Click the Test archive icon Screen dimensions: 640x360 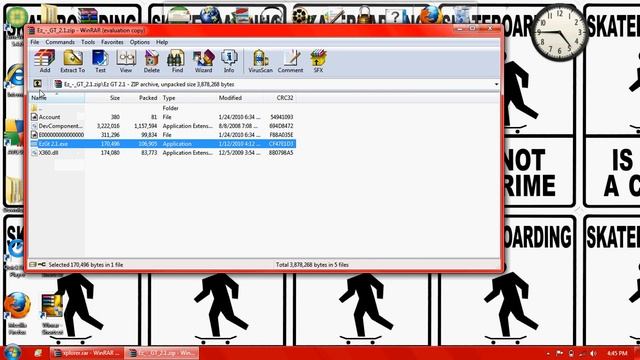pyautogui.click(x=100, y=61)
